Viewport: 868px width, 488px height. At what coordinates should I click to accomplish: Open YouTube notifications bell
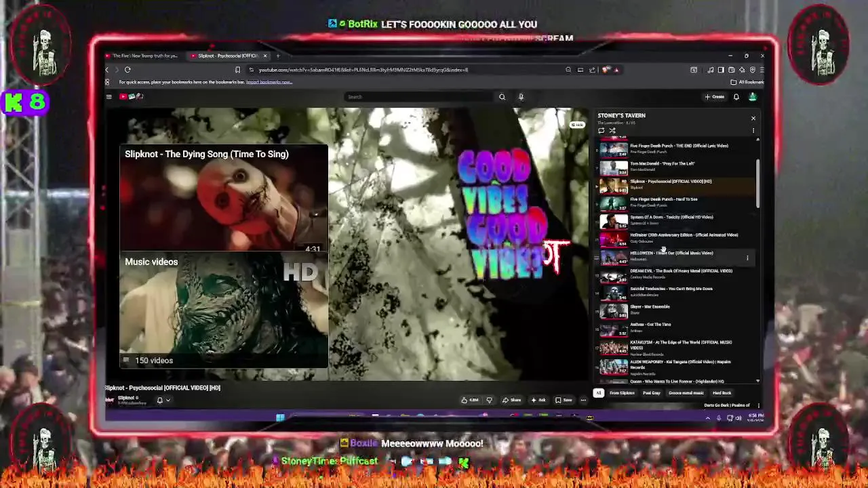click(736, 97)
